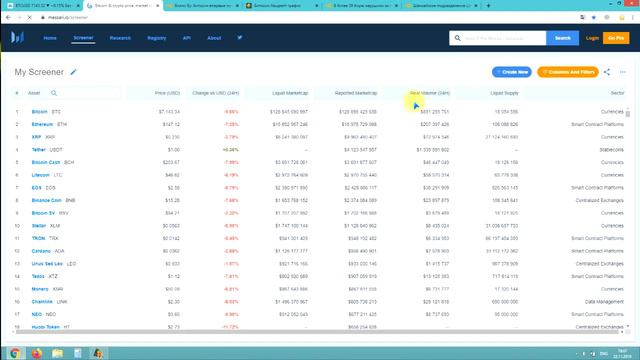Click Stablecoins sector in Tether row
640x360 pixels.
[x=611, y=150]
